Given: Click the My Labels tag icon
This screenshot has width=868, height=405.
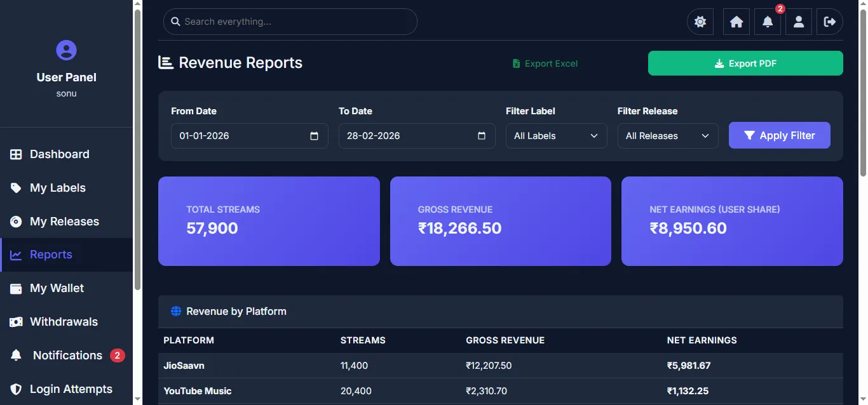Looking at the screenshot, I should point(16,188).
